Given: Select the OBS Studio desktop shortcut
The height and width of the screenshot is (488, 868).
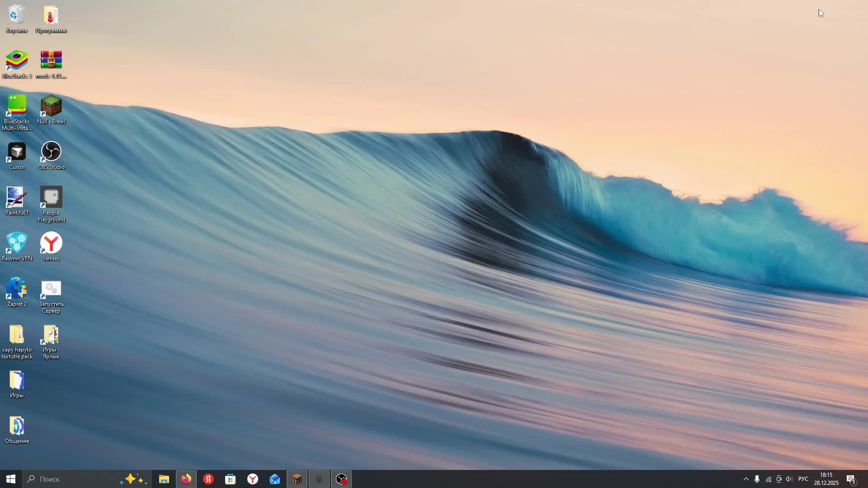Looking at the screenshot, I should pos(51,152).
